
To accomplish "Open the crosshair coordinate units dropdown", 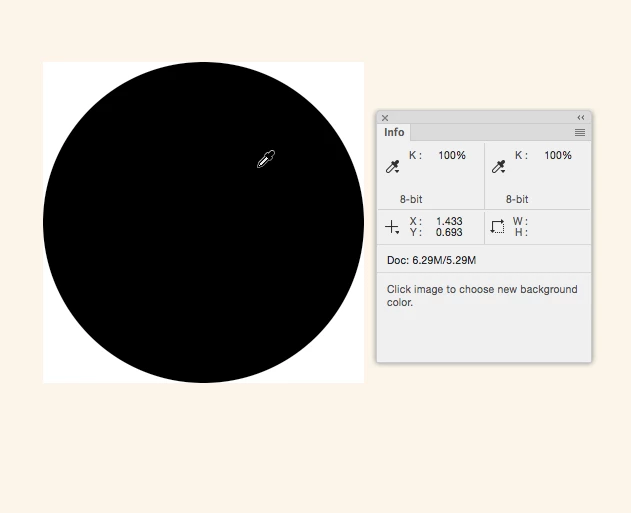I will coord(392,227).
